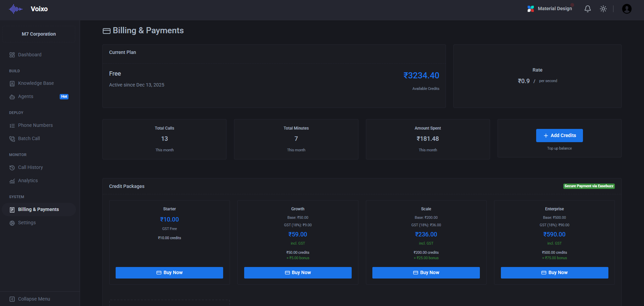Viewport: 644px width, 306px height.
Task: Click the card icon beside Billing & Payments title
Action: click(106, 31)
